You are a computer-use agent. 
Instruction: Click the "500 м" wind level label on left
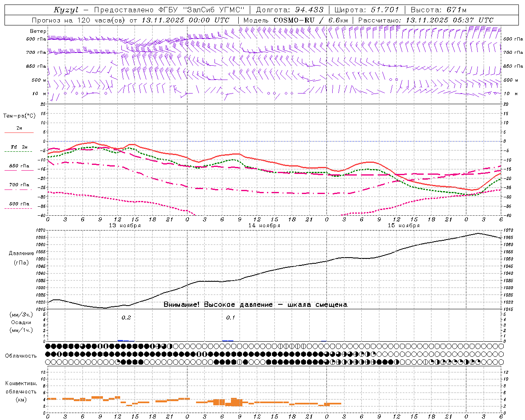pyautogui.click(x=39, y=80)
